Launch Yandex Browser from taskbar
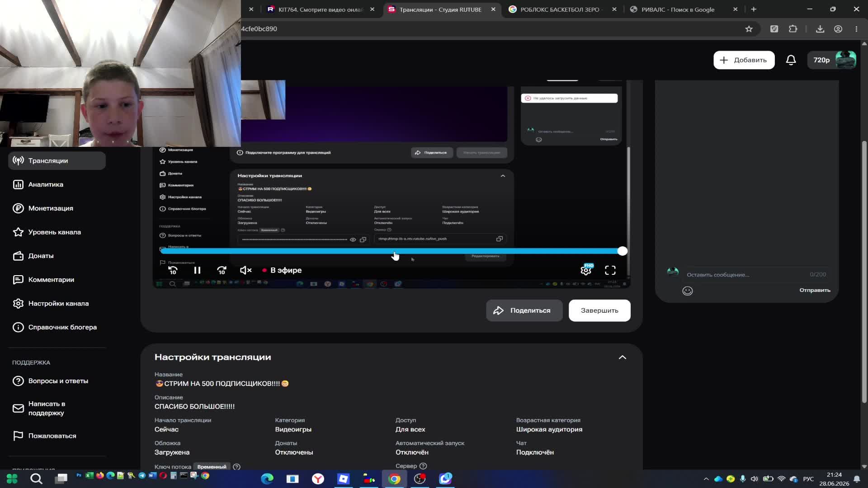Image resolution: width=868 pixels, height=488 pixels. pyautogui.click(x=318, y=479)
